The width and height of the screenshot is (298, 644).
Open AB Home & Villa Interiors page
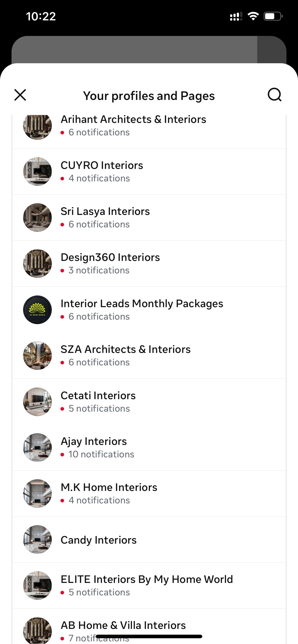[149, 627]
